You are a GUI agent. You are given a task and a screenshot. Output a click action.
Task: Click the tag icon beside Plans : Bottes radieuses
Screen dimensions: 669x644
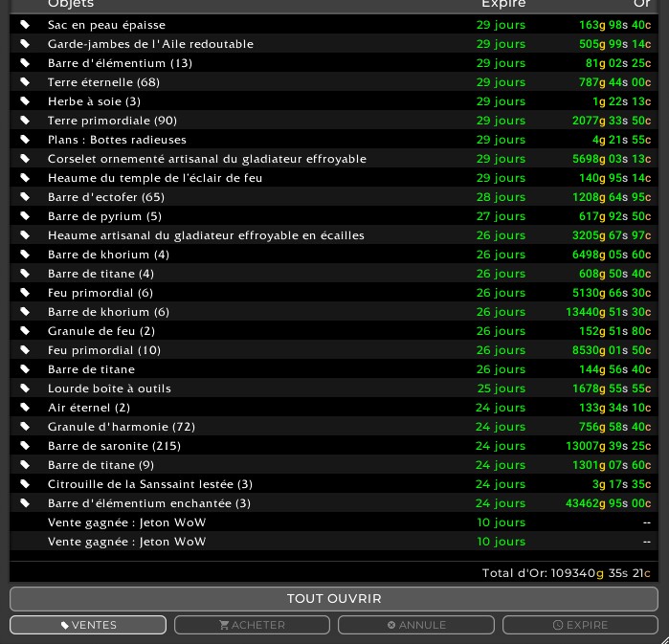(25, 140)
